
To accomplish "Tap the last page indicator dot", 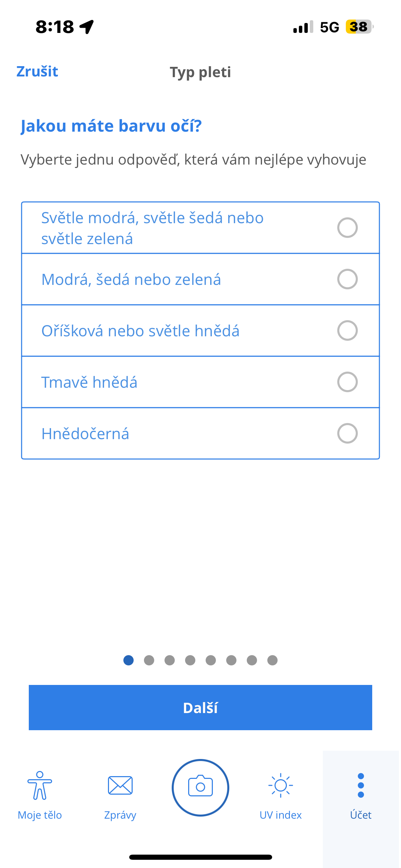I will pyautogui.click(x=272, y=660).
